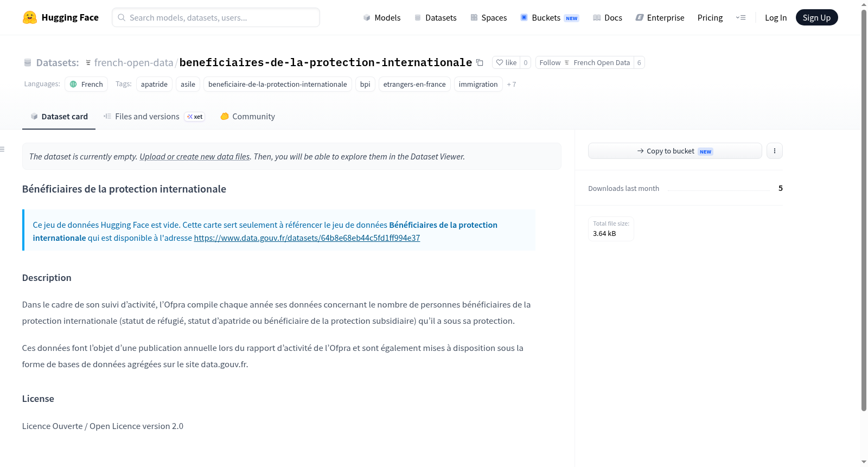Switch to the Dataset card tab
Screen dimensions: 868x467
pos(59,117)
